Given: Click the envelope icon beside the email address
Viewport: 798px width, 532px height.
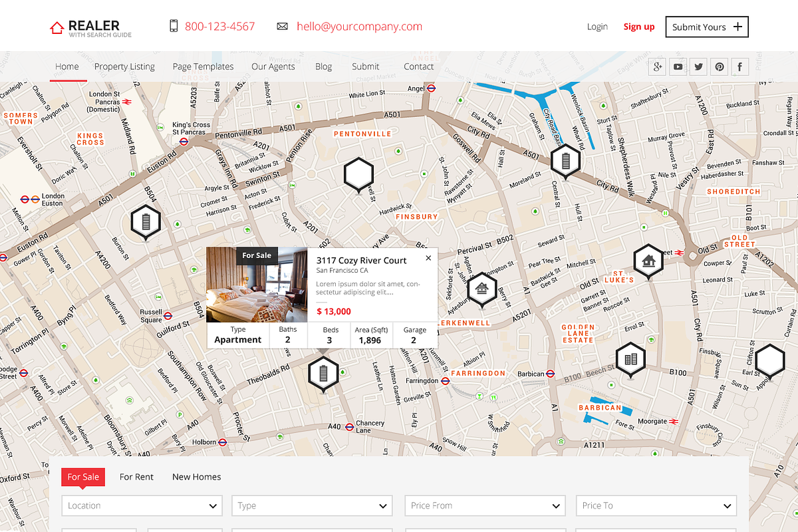Looking at the screenshot, I should (x=283, y=27).
